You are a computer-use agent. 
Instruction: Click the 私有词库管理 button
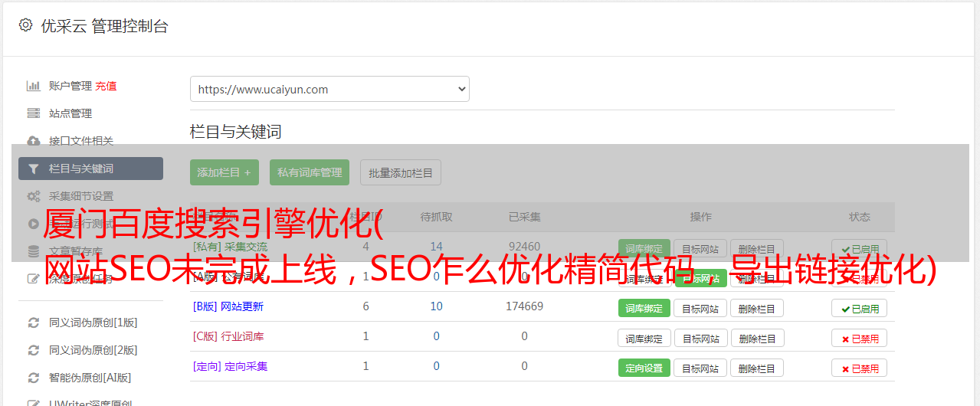click(310, 172)
